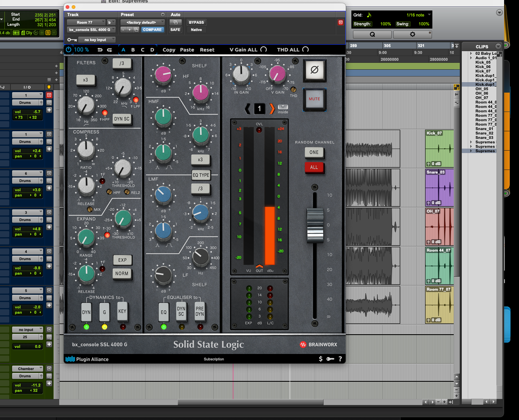Open the bx_console SSL 4000 G plugin selector
This screenshot has width=519, height=420.
[x=91, y=30]
